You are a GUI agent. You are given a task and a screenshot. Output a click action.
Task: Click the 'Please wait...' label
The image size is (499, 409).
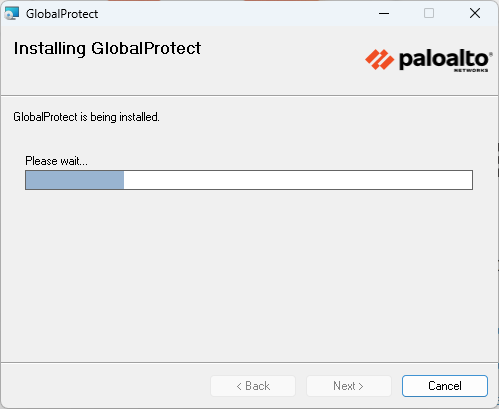tap(56, 161)
